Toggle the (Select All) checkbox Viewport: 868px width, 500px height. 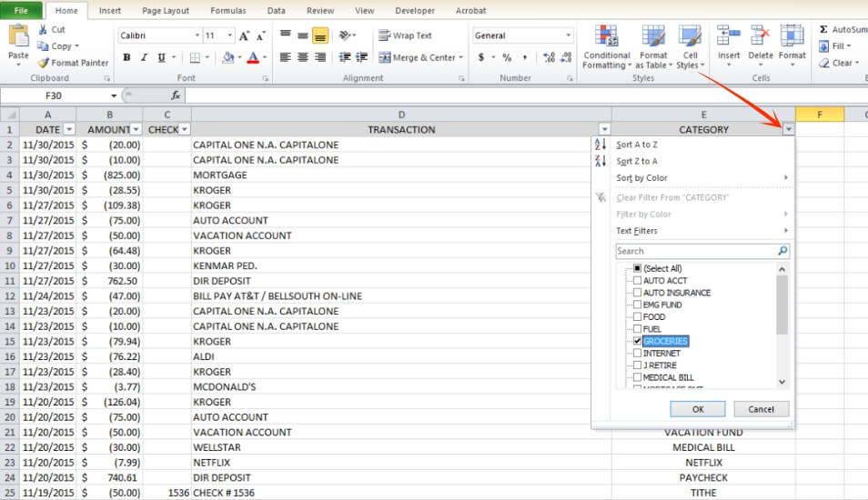point(637,268)
